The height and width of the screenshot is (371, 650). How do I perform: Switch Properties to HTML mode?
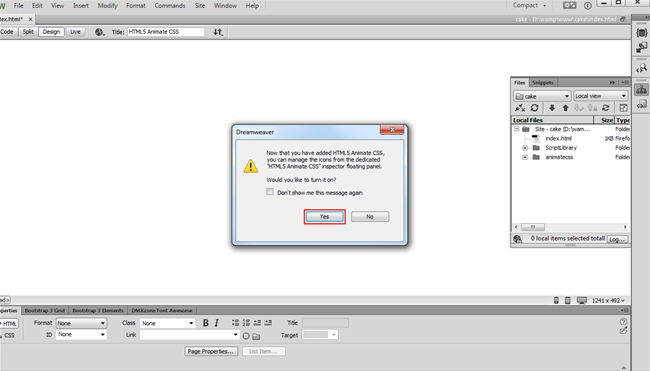tap(9, 324)
